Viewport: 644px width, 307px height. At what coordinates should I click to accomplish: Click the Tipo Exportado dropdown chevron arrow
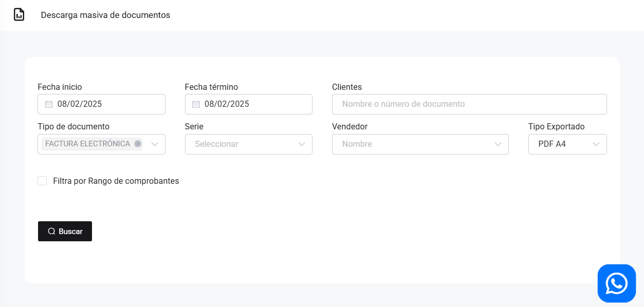pyautogui.click(x=596, y=144)
